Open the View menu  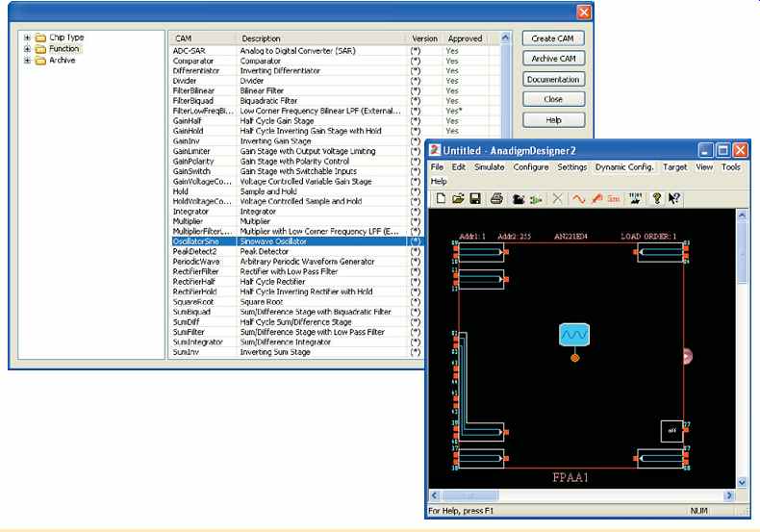[704, 166]
